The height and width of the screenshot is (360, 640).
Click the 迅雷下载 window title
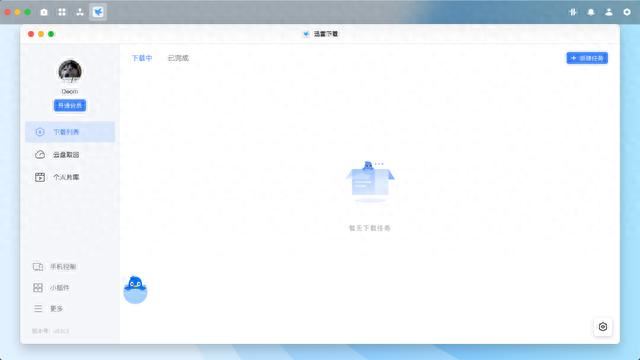pyautogui.click(x=325, y=34)
